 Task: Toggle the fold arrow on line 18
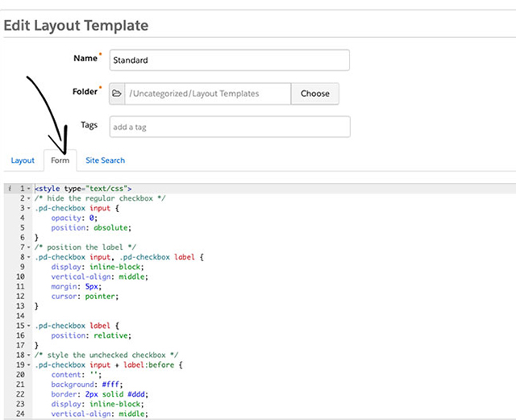pyautogui.click(x=29, y=356)
